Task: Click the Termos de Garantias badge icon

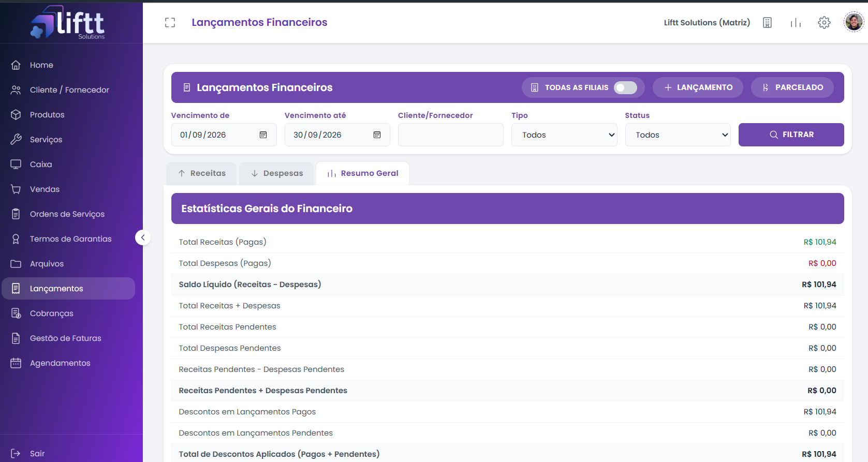Action: pos(16,239)
